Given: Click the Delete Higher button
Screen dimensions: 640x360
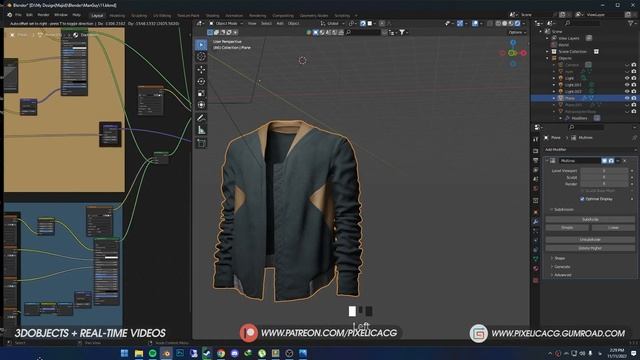Looking at the screenshot, I should [590, 248].
